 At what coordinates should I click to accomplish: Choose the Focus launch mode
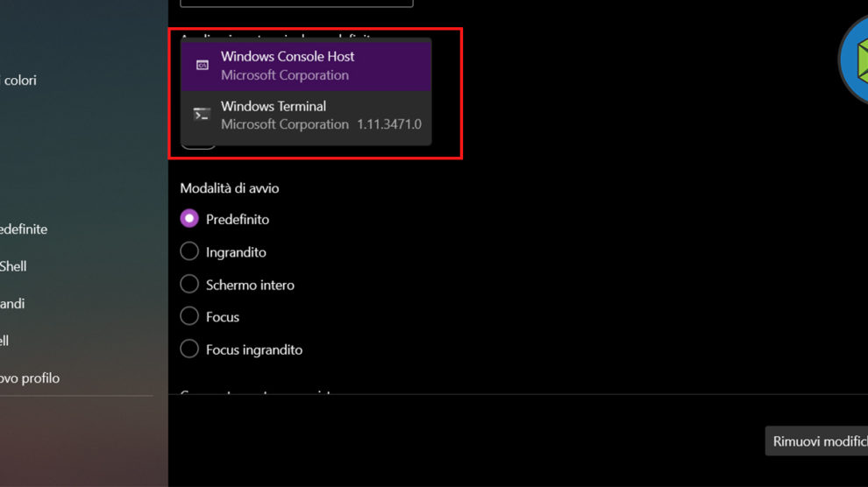pyautogui.click(x=189, y=317)
